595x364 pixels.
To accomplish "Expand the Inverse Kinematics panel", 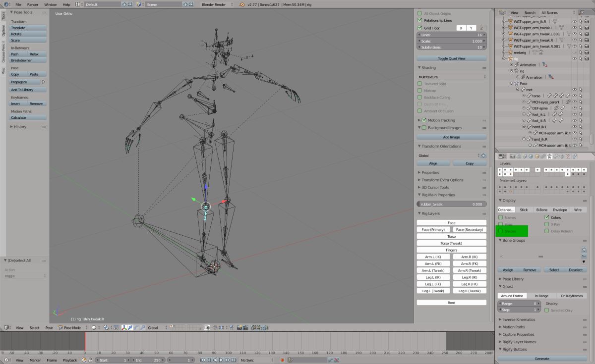I will point(519,319).
